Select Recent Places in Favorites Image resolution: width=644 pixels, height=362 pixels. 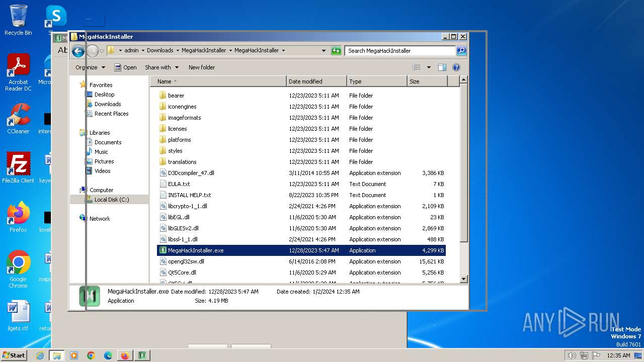(x=111, y=114)
